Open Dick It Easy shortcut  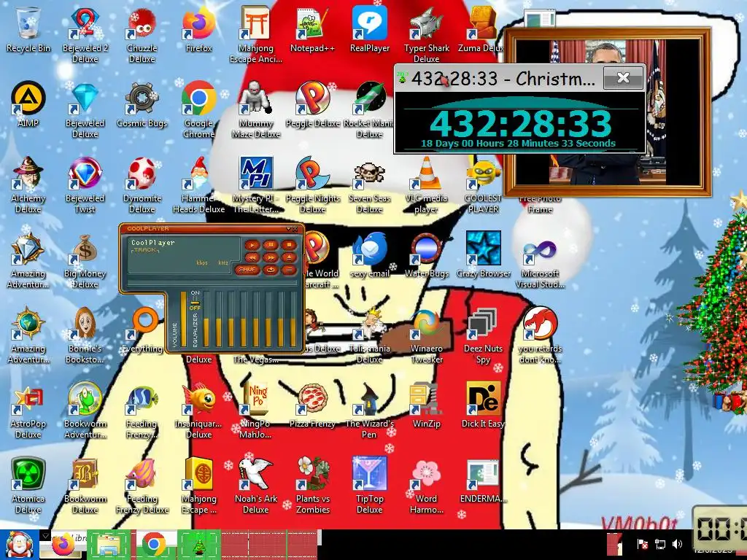point(483,405)
